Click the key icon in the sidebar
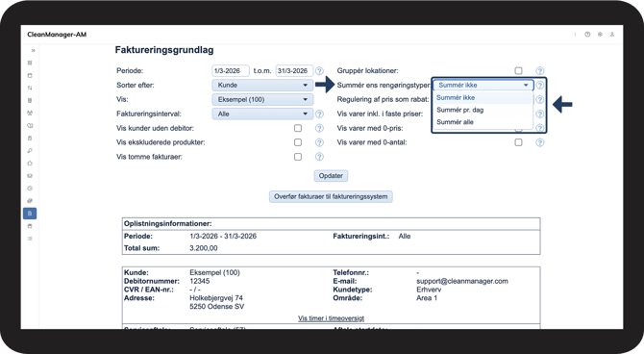This screenshot has width=644, height=354. pos(30,151)
